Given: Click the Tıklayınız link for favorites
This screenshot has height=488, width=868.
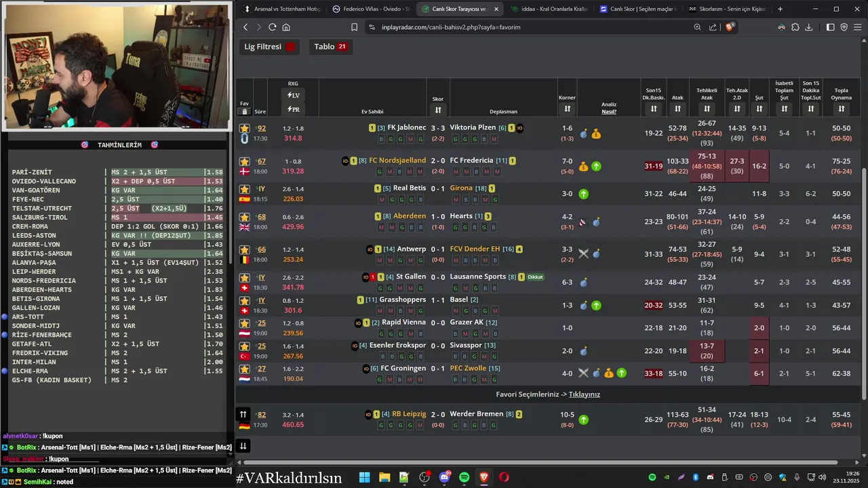Looking at the screenshot, I should point(584,394).
